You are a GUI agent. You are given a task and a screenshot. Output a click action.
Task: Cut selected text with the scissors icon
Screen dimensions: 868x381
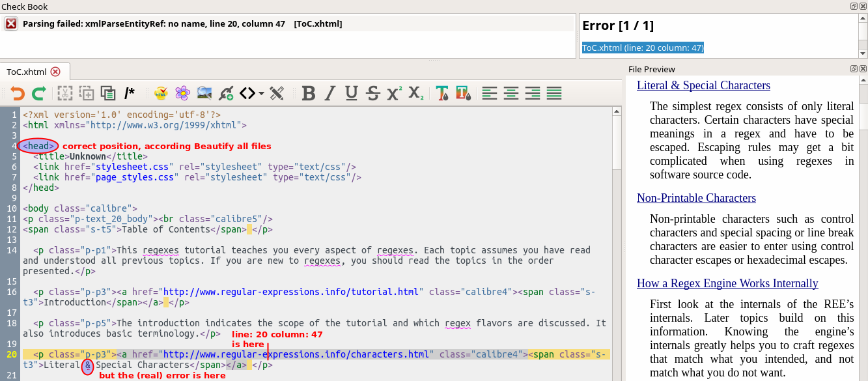click(x=64, y=93)
